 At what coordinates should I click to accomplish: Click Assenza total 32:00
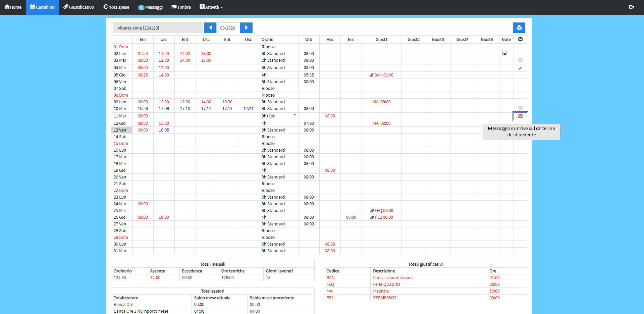(155, 278)
